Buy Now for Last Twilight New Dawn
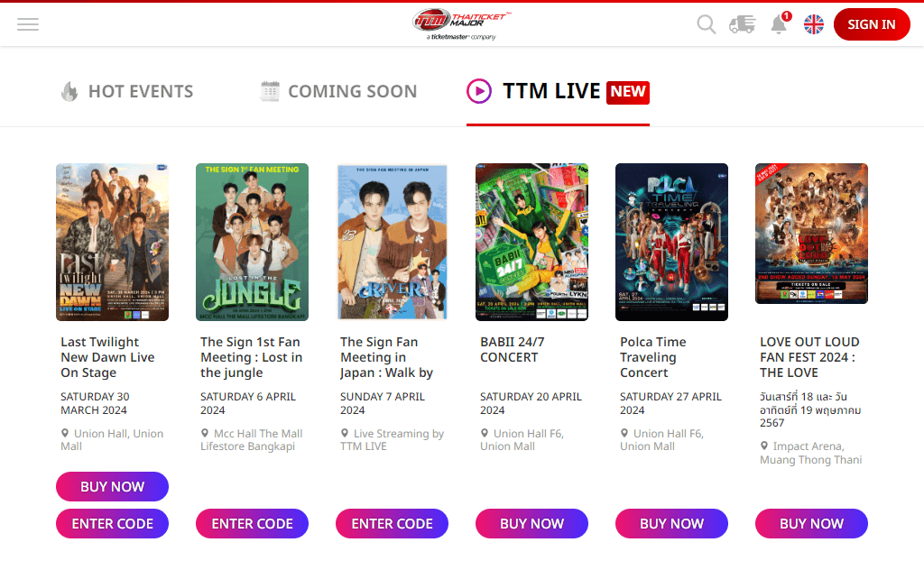924x570 pixels. 112,486
